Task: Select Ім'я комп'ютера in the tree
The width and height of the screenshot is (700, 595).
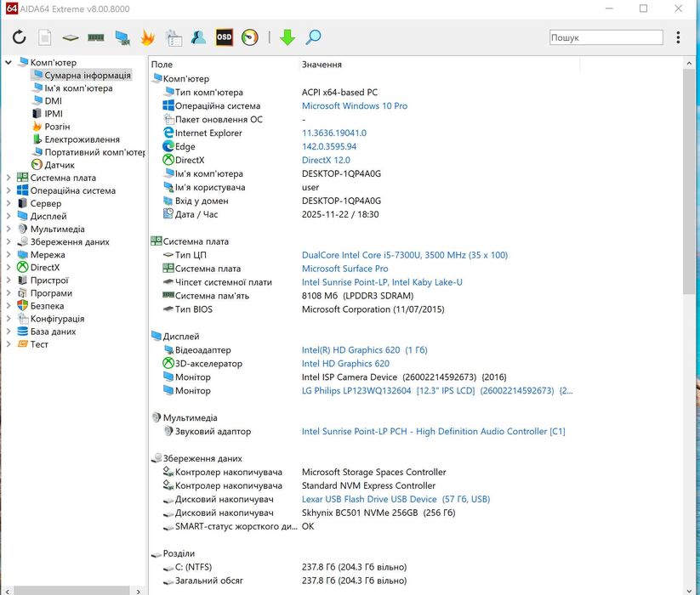Action: (x=78, y=88)
